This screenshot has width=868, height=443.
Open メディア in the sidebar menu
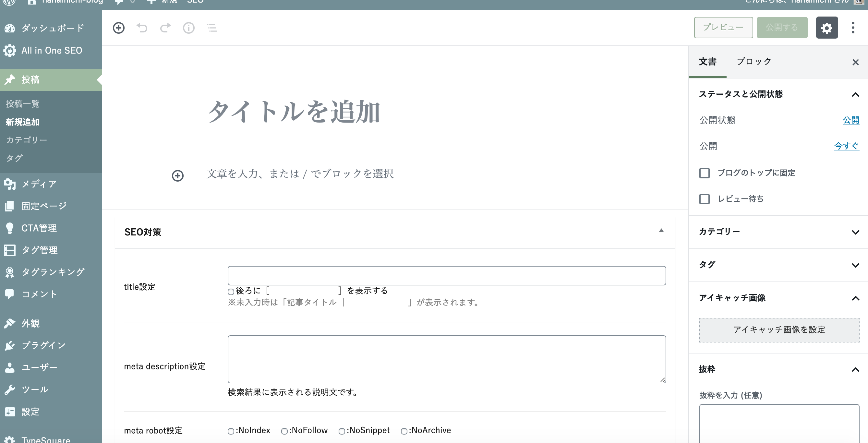[x=39, y=184]
